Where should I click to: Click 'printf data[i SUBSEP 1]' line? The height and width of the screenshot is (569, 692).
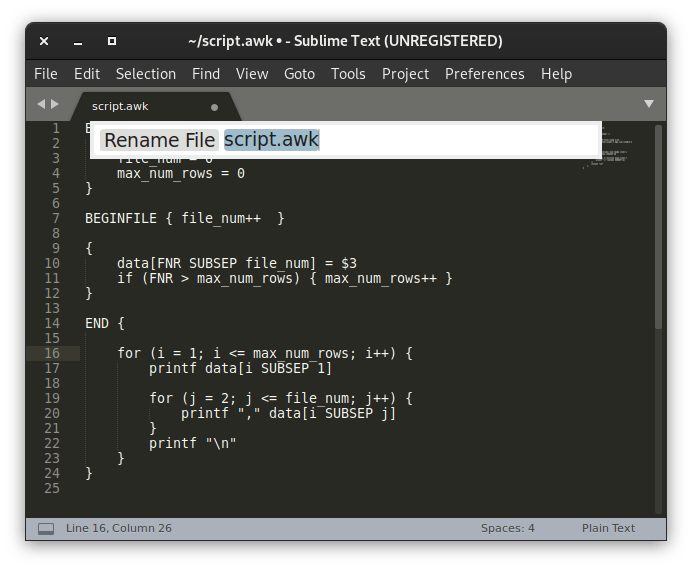click(x=241, y=369)
